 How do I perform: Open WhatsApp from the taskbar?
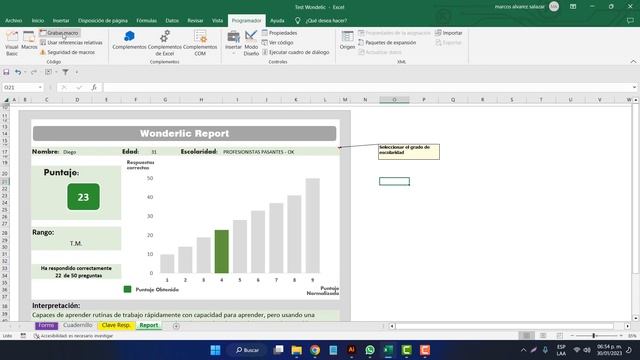pyautogui.click(x=370, y=350)
